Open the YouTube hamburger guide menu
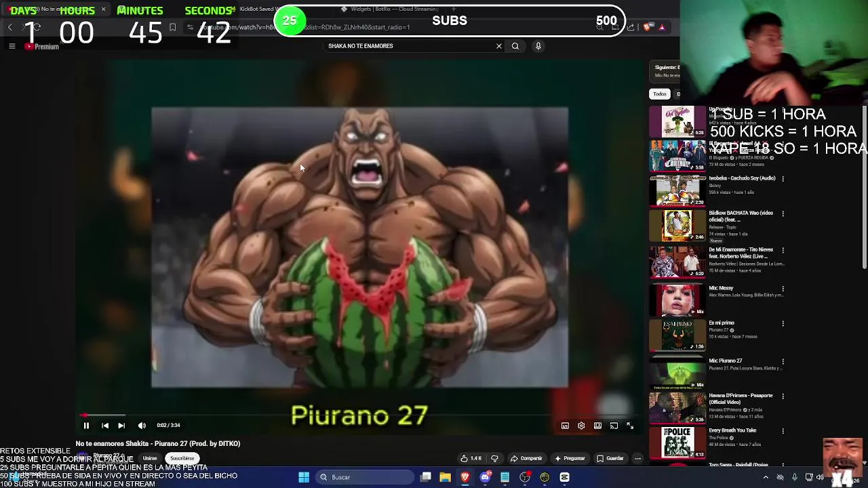Viewport: 868px width, 488px height. (x=12, y=46)
